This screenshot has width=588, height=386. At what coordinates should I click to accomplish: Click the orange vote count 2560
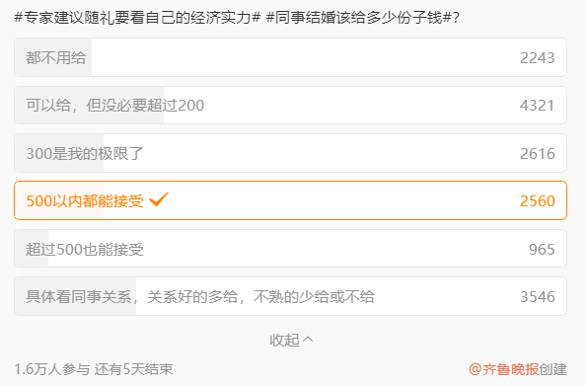[x=538, y=201]
